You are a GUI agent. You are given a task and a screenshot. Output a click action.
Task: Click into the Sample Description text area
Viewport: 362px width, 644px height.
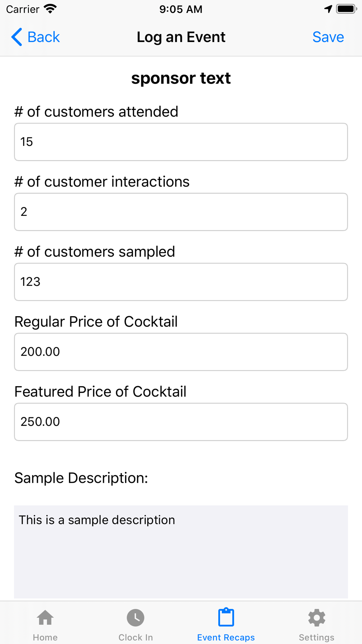pyautogui.click(x=181, y=552)
